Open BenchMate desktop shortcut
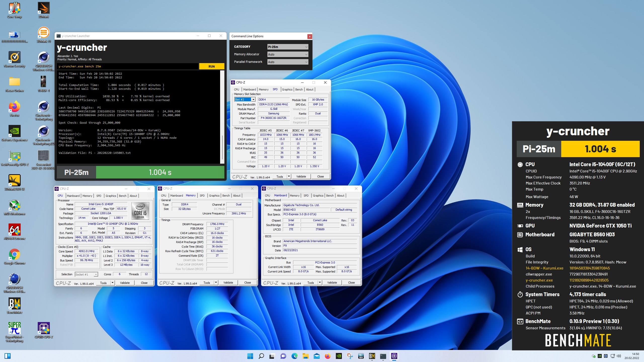The image size is (644, 362). coord(14,306)
